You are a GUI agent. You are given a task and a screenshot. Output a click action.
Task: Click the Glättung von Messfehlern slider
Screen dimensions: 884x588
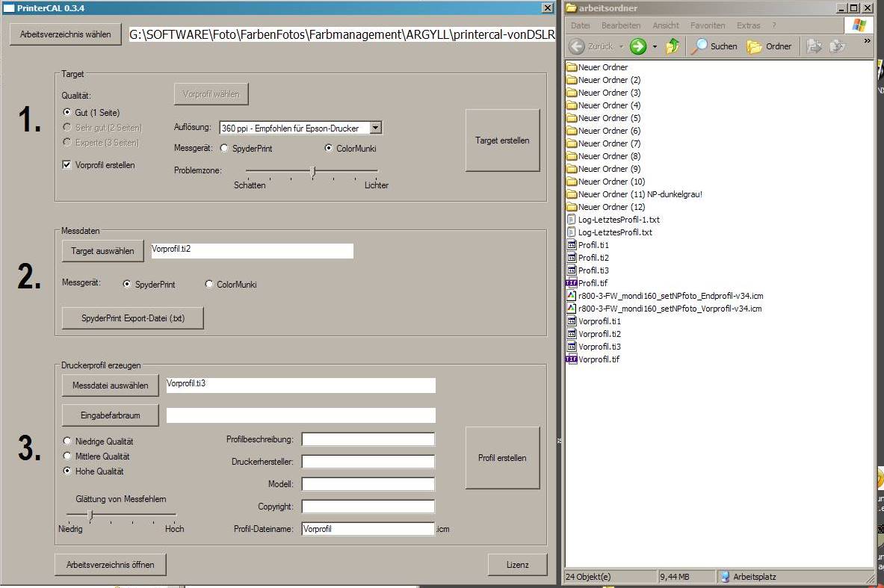coord(90,514)
